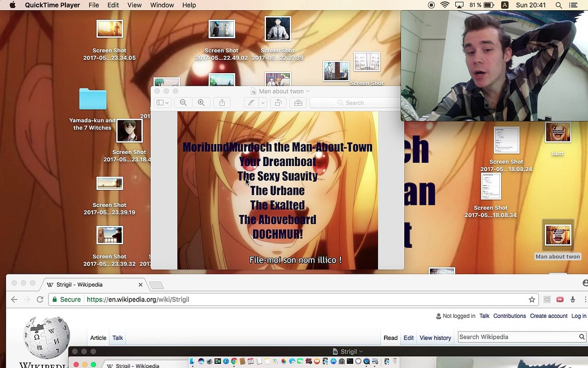Expand highlight pen options arrow
This screenshot has width=588, height=368.
click(263, 103)
